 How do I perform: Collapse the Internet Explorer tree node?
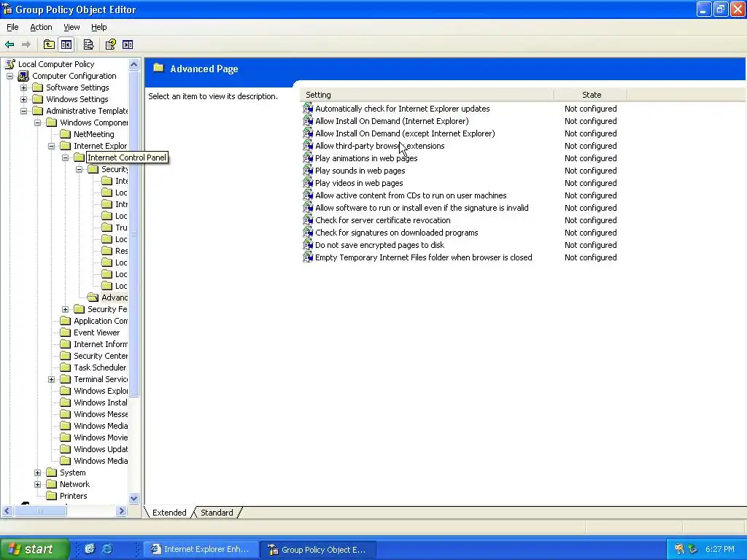pos(51,146)
